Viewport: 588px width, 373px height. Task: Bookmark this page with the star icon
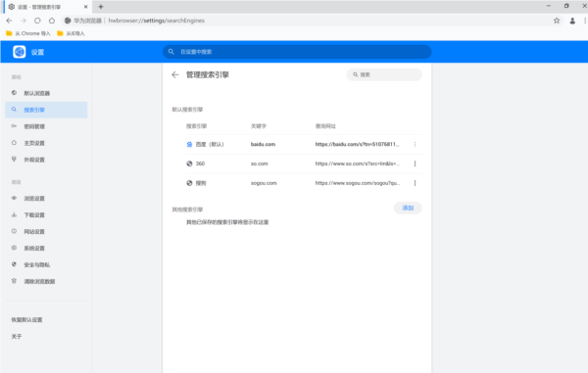[x=557, y=21]
